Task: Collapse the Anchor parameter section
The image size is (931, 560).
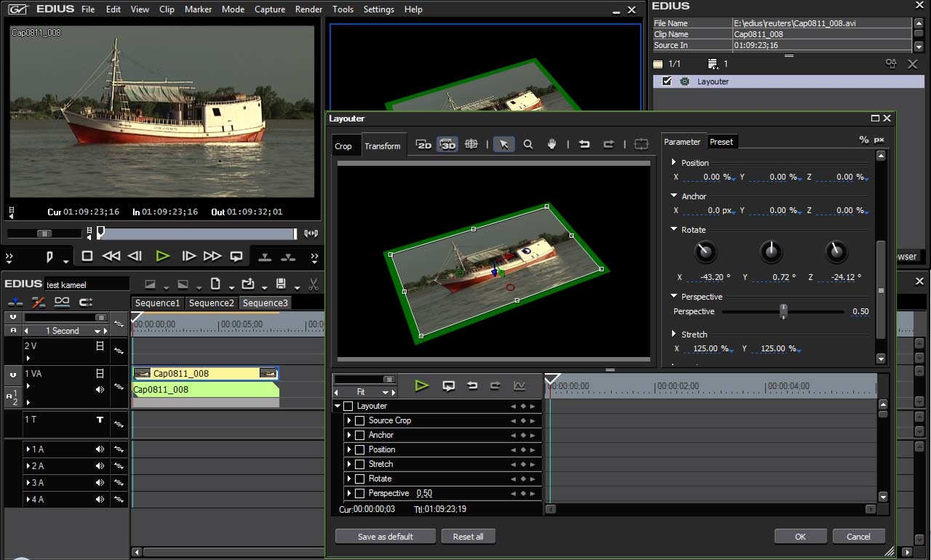Action: (674, 196)
